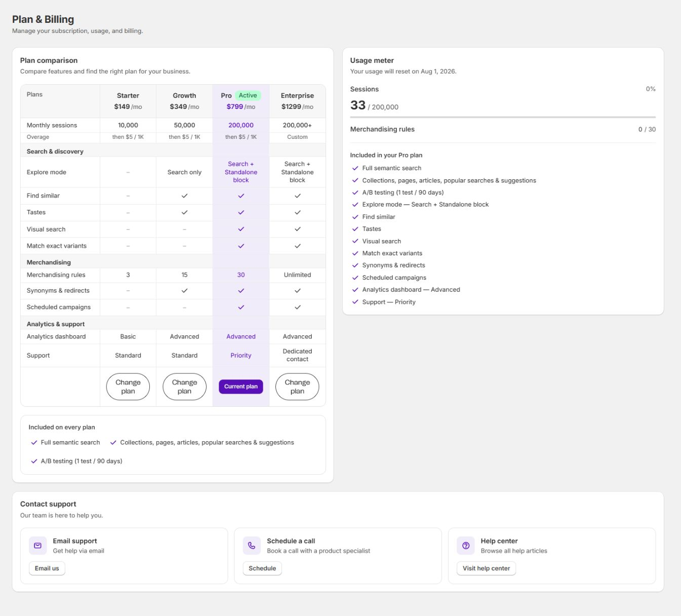Image resolution: width=681 pixels, height=616 pixels.
Task: Click the Search & discovery section header
Action: (x=55, y=151)
